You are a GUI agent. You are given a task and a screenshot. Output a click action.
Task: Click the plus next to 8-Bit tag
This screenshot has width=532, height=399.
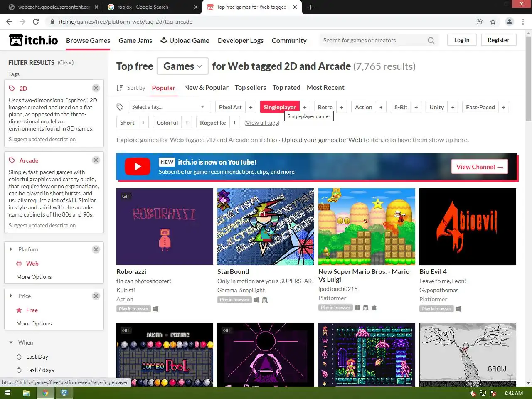tap(416, 107)
